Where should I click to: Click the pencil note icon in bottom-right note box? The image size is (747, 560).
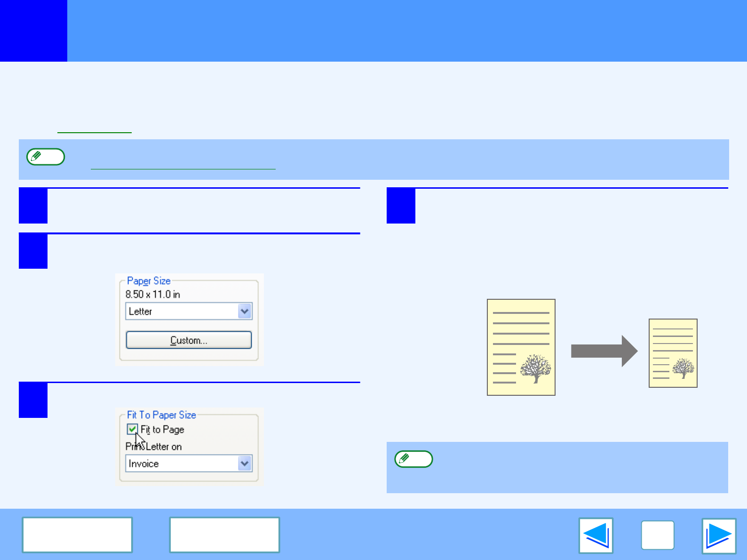[413, 459]
